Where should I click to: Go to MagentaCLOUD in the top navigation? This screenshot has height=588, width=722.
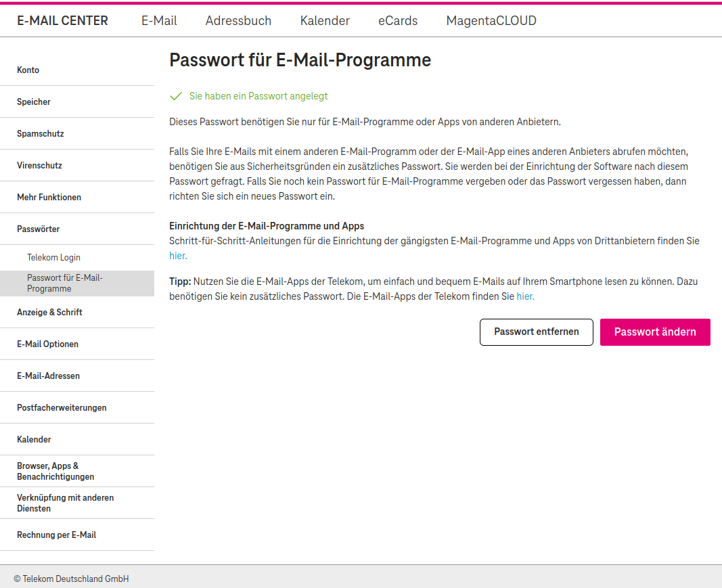[x=491, y=21]
